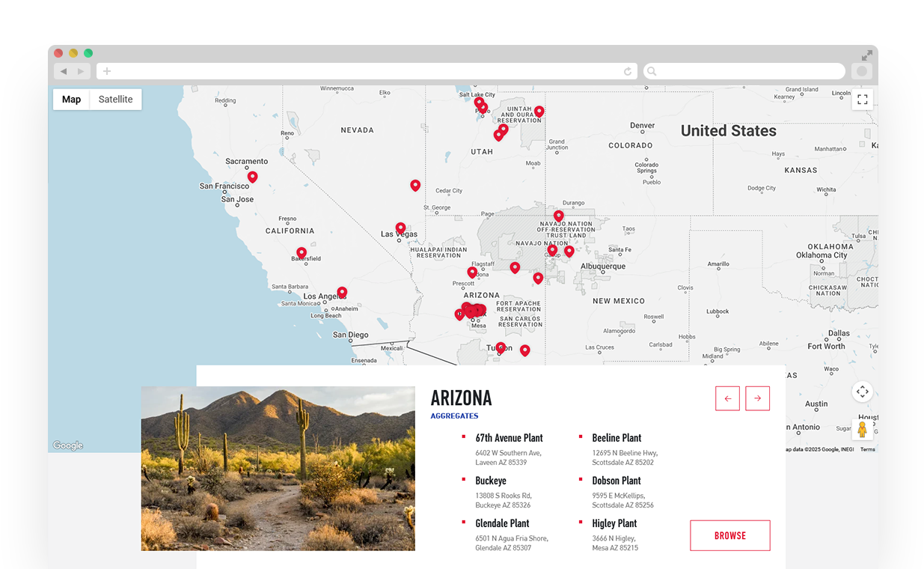Click the Street View pegman icon
Screen dimensions: 924x569
[862, 429]
